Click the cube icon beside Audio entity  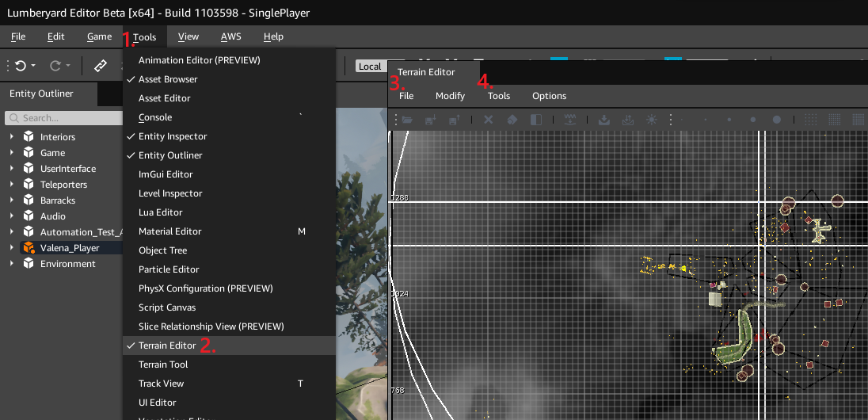click(x=29, y=216)
